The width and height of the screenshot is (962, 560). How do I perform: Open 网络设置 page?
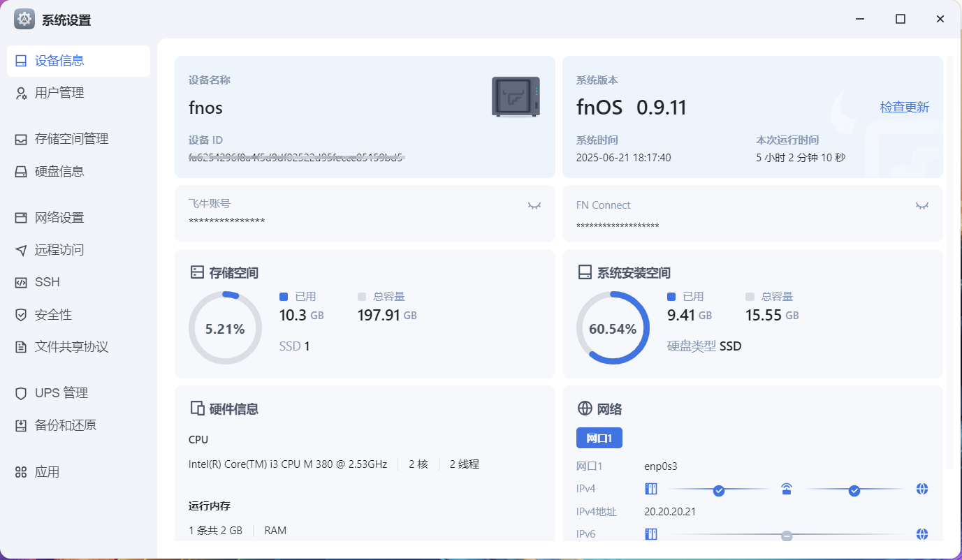click(x=78, y=218)
